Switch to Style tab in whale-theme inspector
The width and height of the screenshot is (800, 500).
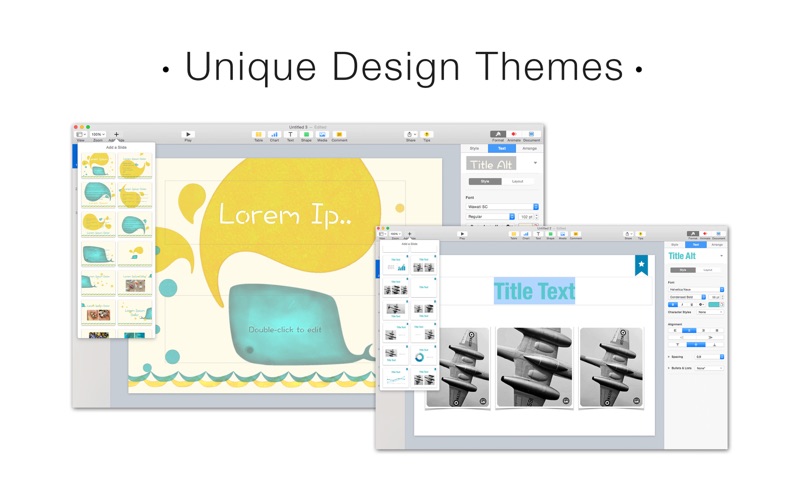click(474, 148)
